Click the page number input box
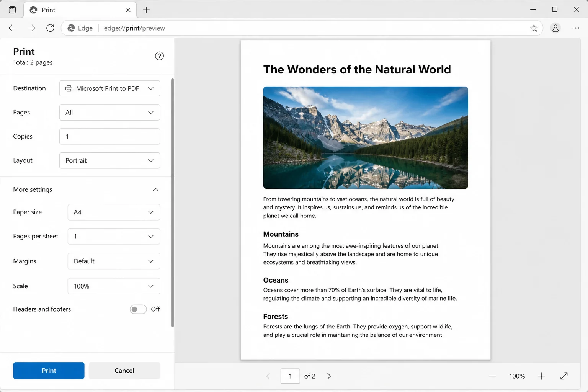 point(290,376)
